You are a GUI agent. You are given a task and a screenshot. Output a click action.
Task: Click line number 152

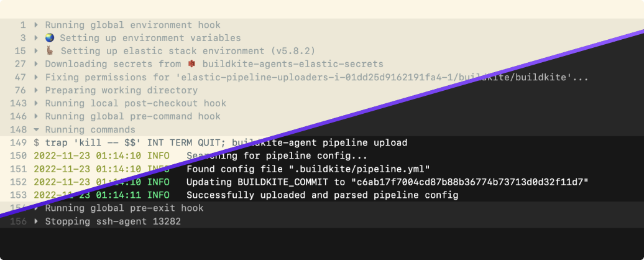(x=18, y=182)
